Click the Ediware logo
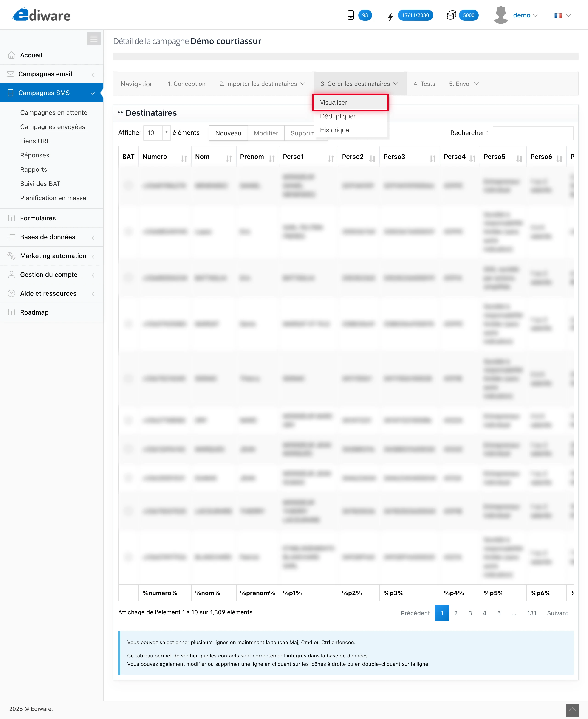 pyautogui.click(x=41, y=15)
